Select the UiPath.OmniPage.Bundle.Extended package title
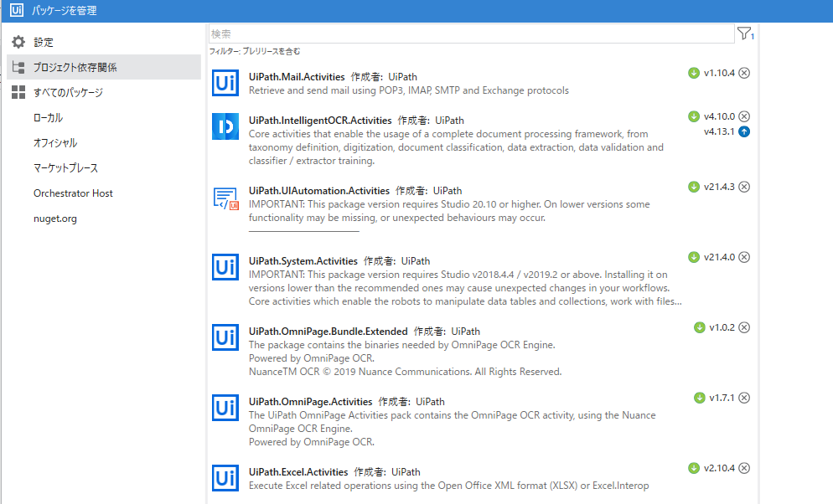The image size is (833, 504). 328,331
